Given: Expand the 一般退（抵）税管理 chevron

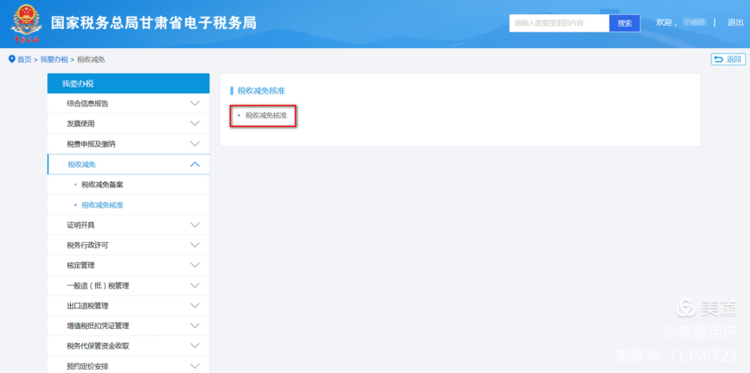Looking at the screenshot, I should pyautogui.click(x=195, y=285).
